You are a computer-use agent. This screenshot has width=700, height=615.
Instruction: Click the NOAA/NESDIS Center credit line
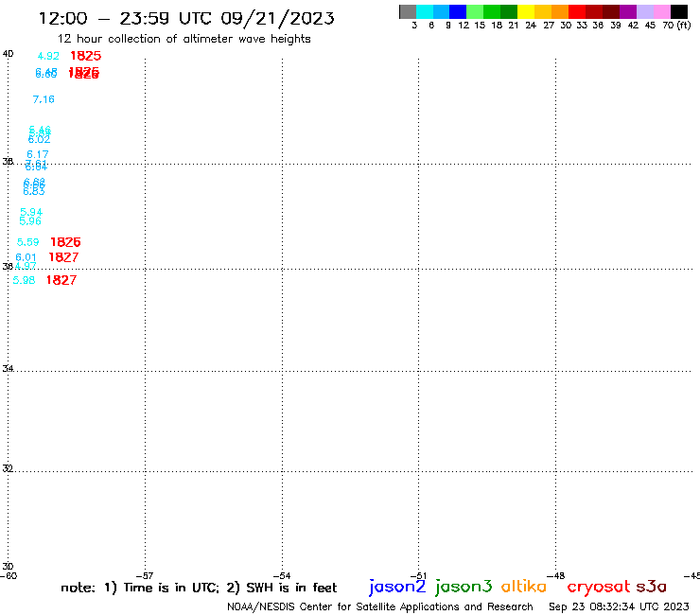pyautogui.click(x=380, y=606)
